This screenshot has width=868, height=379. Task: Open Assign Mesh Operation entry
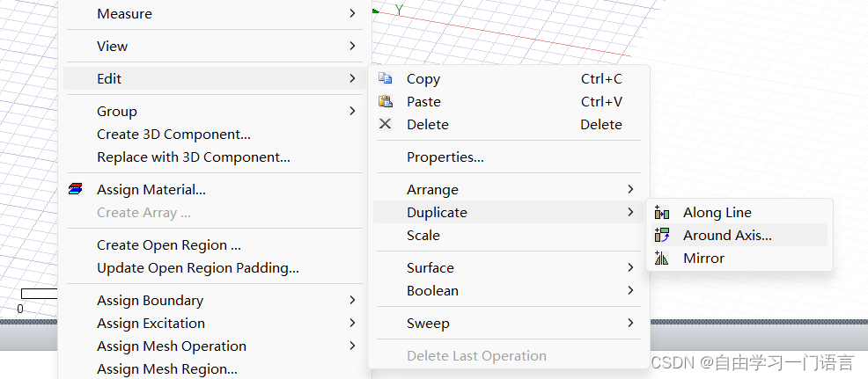click(215, 346)
